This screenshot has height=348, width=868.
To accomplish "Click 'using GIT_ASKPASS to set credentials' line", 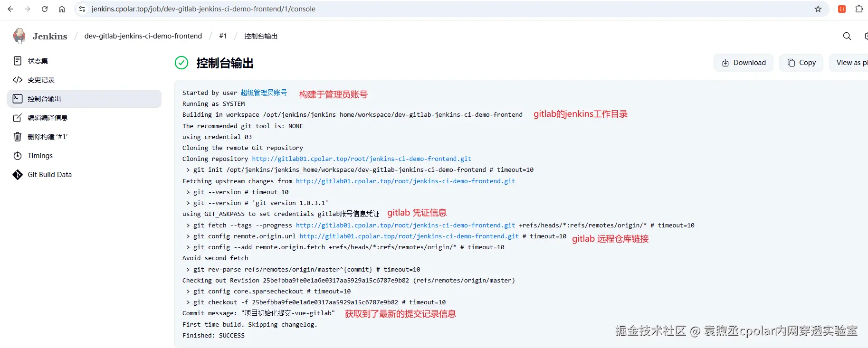I will tap(281, 214).
